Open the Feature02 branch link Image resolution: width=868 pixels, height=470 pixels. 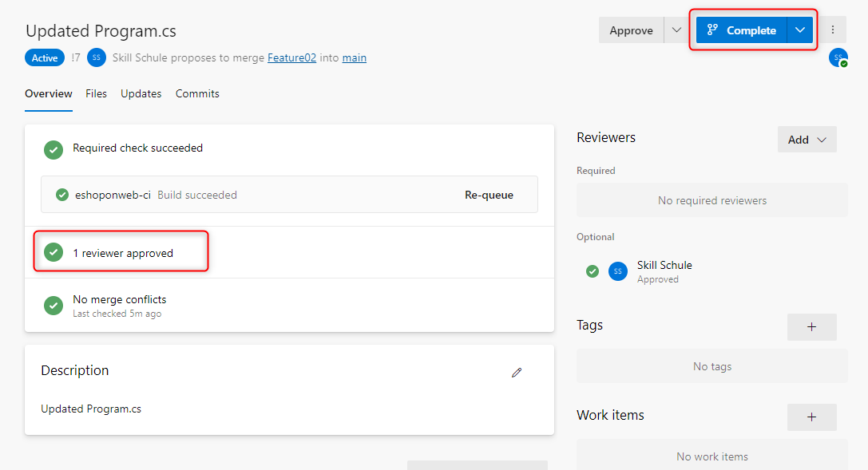click(291, 57)
